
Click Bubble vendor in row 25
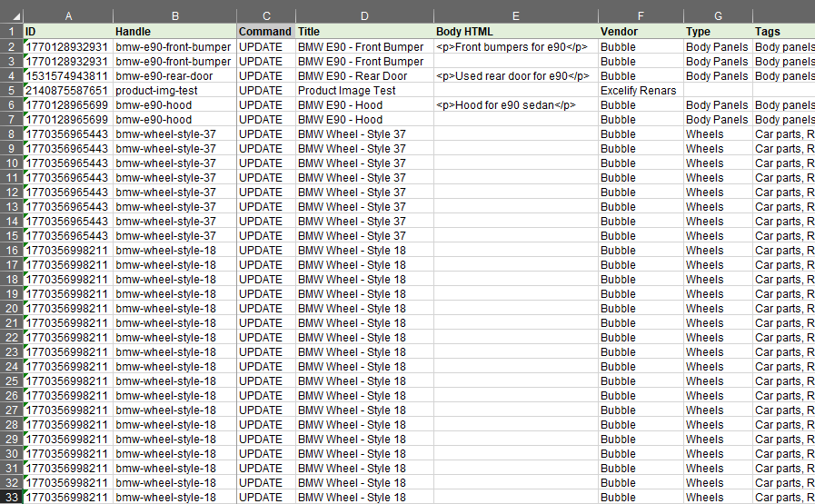coord(641,381)
